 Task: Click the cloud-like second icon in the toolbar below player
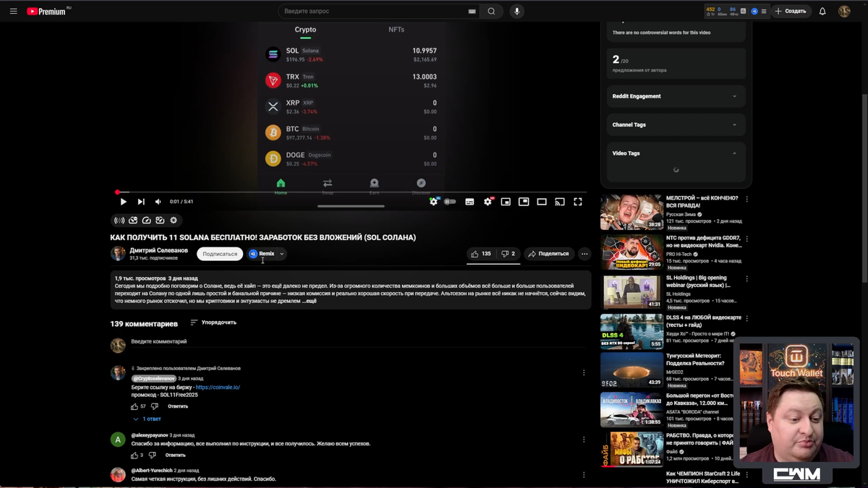(133, 221)
